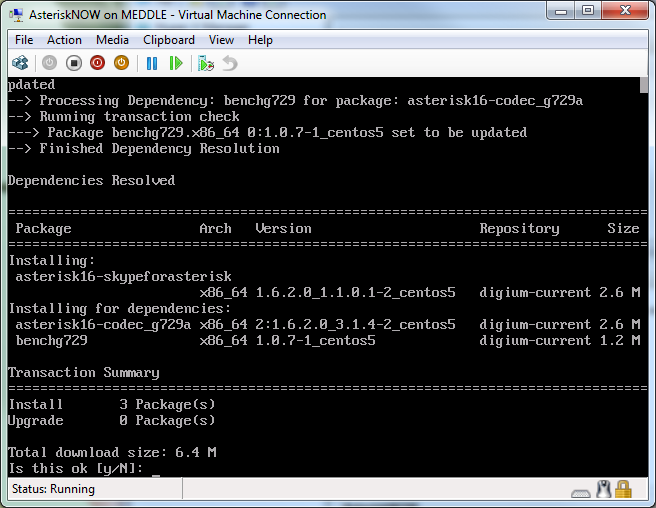Click version '2:1.6.2.0_3.1.4-2_centos5'
The image size is (656, 508).
pos(355,325)
